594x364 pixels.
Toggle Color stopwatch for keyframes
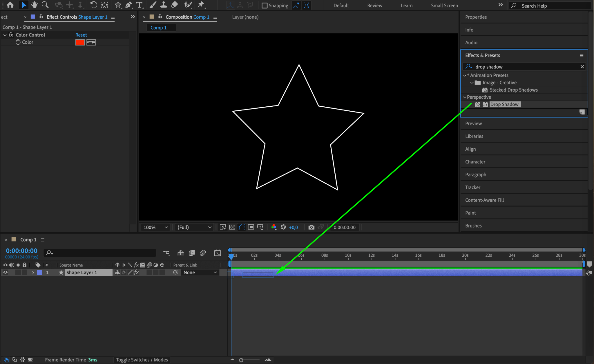[x=18, y=42]
